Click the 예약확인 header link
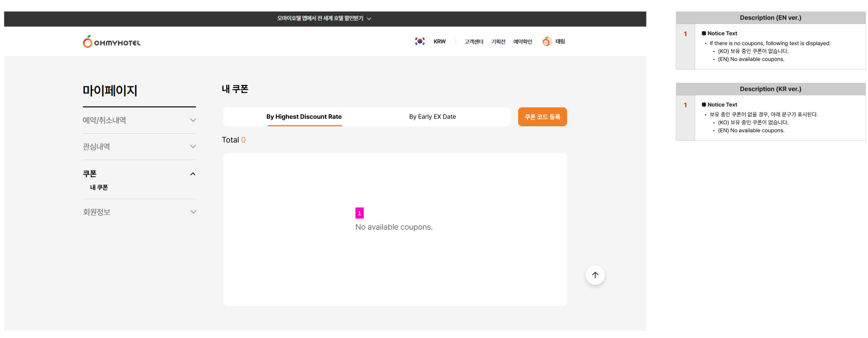This screenshot has height=338, width=868. tap(522, 41)
